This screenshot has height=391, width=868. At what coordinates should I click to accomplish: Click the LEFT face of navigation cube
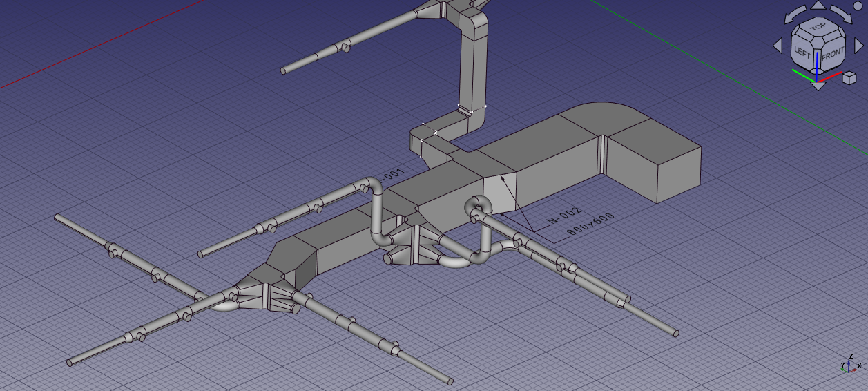802,51
